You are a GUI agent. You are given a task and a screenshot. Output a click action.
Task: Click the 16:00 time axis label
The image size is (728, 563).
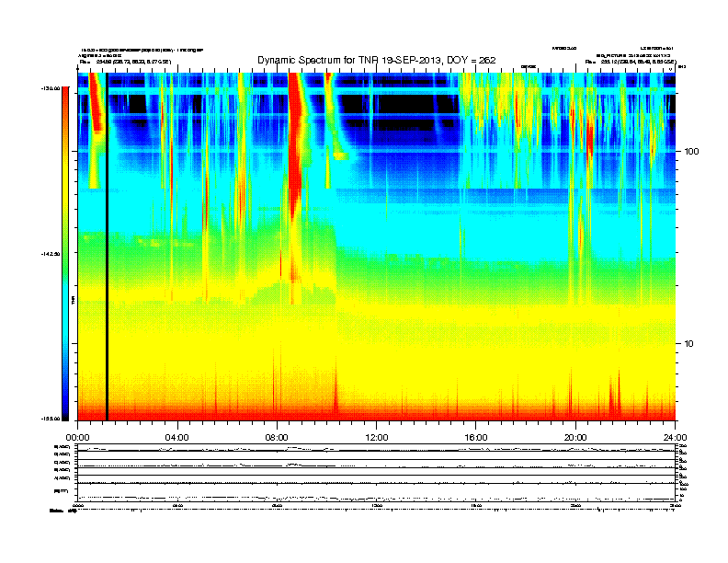pos(476,437)
